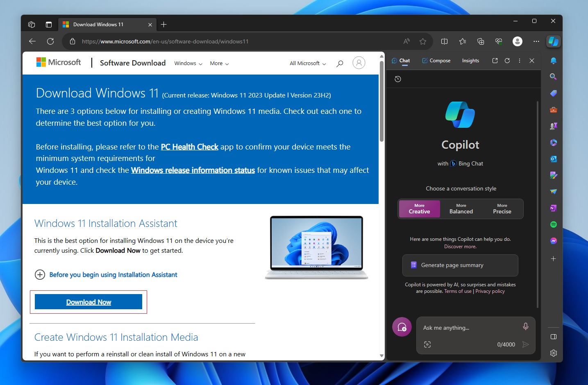The height and width of the screenshot is (385, 588).
Task: Open the Windows navigation dropdown
Action: 188,63
